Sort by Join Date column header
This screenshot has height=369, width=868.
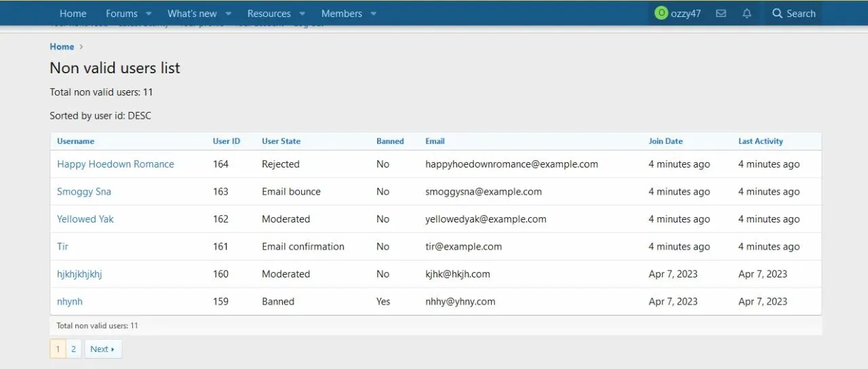665,141
